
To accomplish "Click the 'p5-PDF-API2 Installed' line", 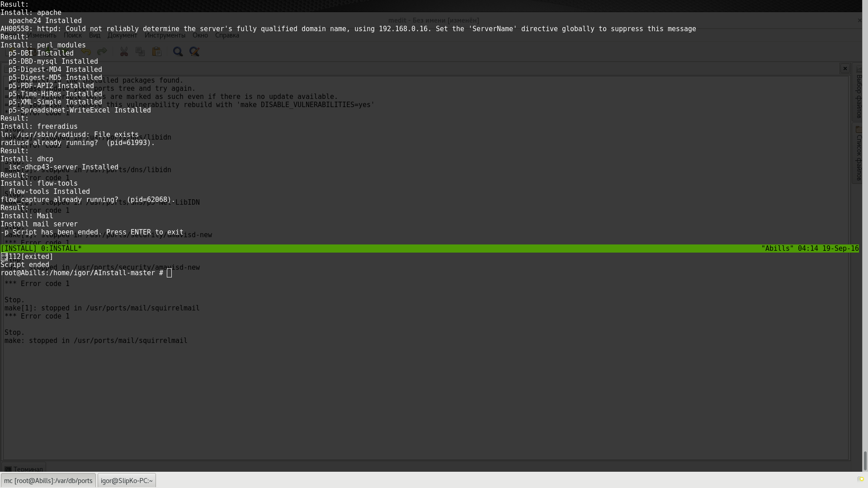I will [x=51, y=86].
